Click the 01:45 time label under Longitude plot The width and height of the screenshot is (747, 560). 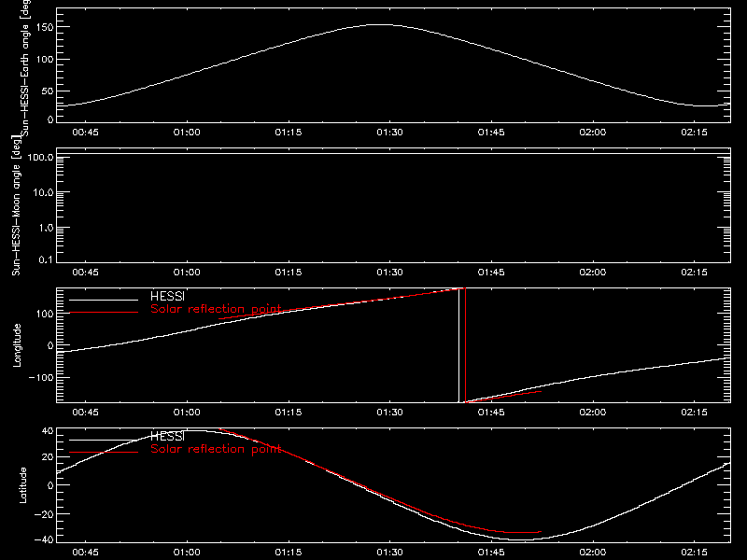[x=491, y=413]
